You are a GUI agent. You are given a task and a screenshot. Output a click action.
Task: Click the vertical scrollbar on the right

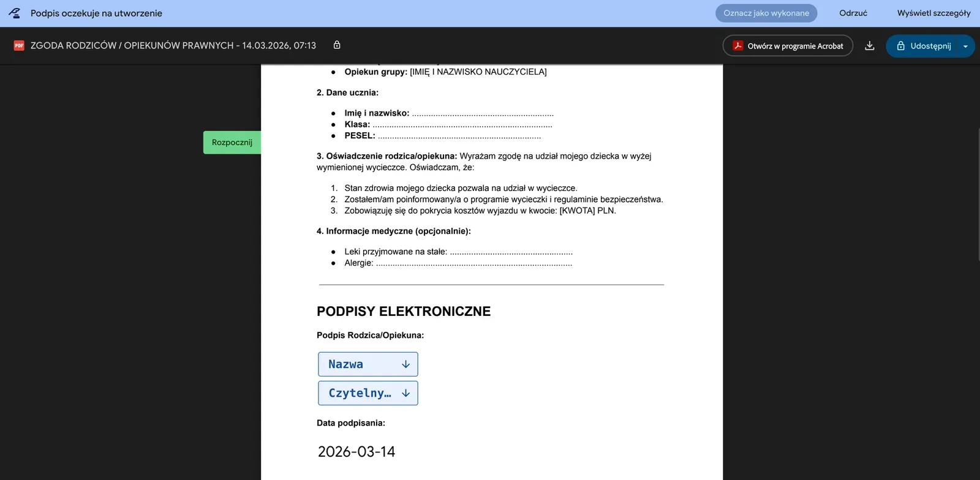[x=978, y=195]
